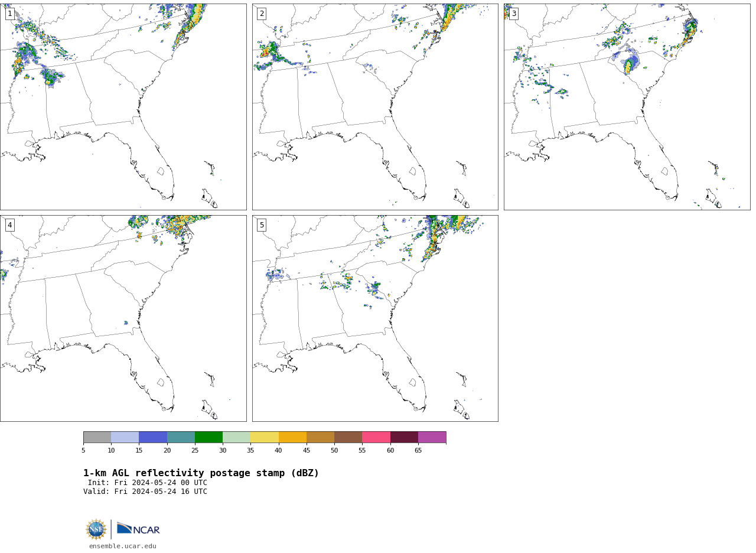Click the number label 4 on fourth panel
Image resolution: width=756 pixels, height=553 pixels.
point(9,225)
